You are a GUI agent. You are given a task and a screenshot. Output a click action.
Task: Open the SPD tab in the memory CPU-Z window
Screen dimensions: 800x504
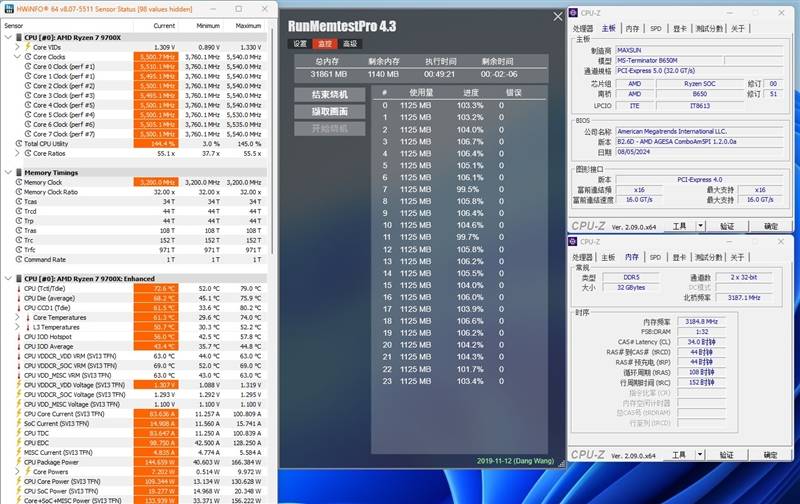(656, 257)
